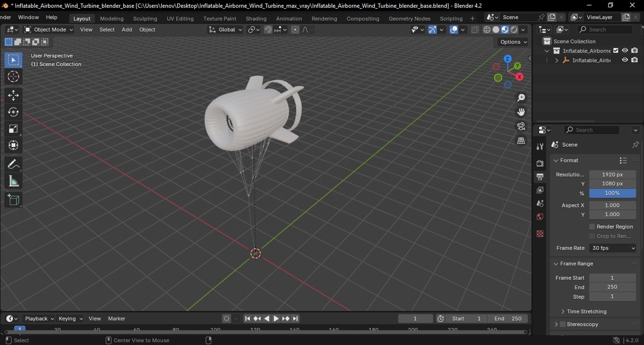Open the Scene properties tab
The height and width of the screenshot is (345, 644).
(540, 203)
